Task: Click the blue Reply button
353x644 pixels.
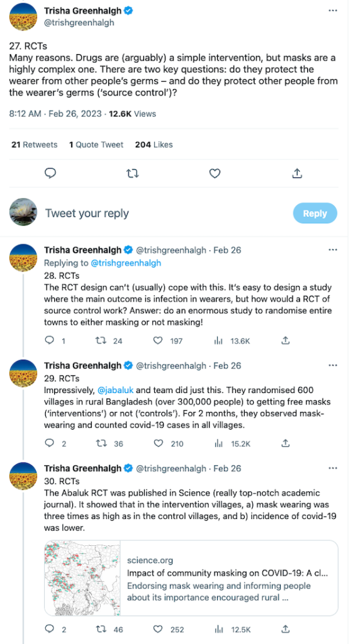Action: point(315,213)
